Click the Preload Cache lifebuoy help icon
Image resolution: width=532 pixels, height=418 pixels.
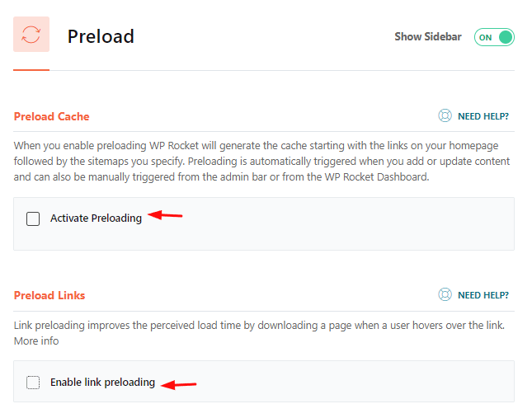tap(445, 116)
